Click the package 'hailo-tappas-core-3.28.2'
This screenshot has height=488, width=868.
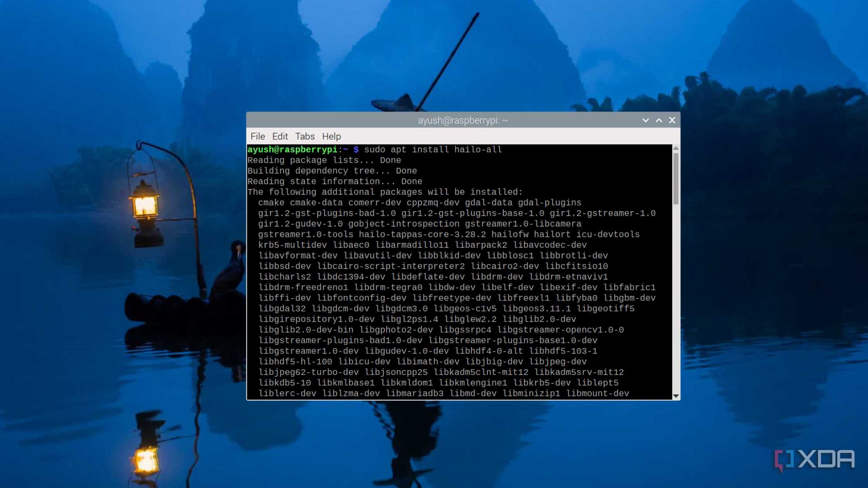click(422, 234)
